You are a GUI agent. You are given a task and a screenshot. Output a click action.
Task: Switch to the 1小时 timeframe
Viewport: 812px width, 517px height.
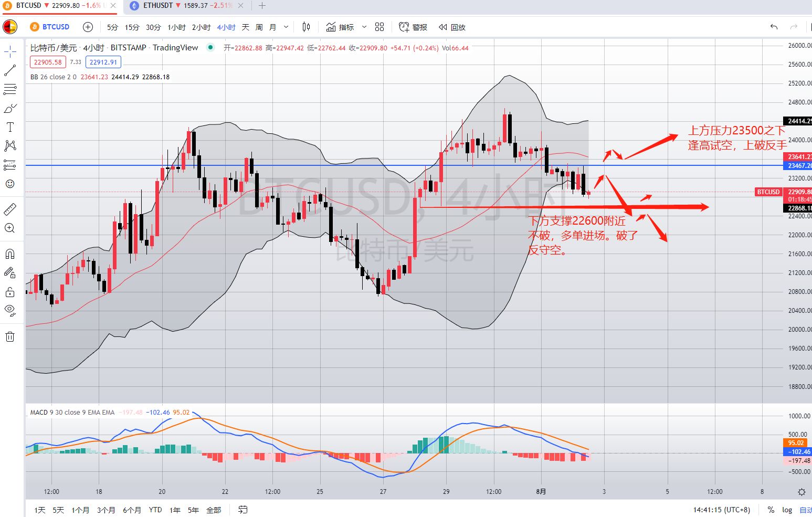pos(176,27)
